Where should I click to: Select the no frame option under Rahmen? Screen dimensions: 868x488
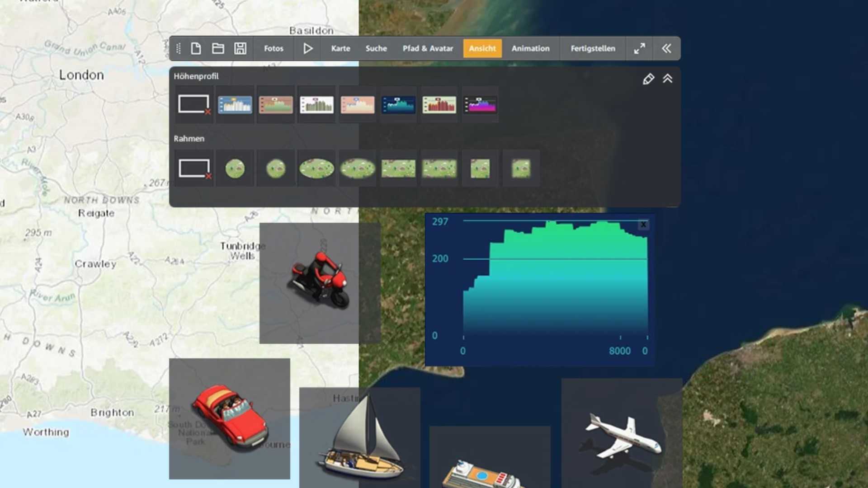(194, 169)
